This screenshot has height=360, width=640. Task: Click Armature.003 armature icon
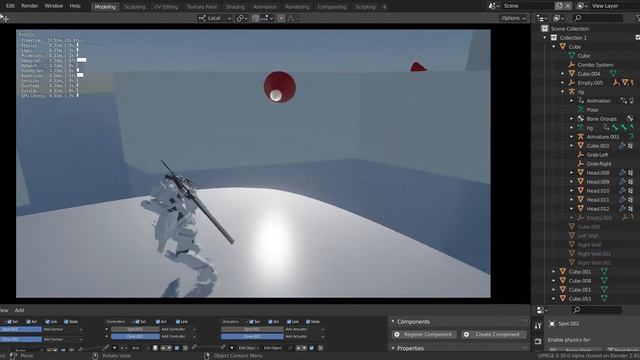581,137
